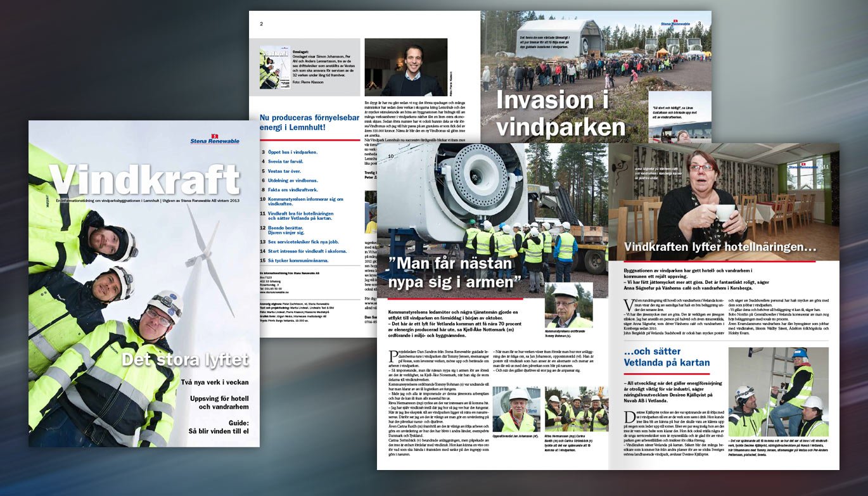The width and height of the screenshot is (868, 496).
Task: Click the group photo captioned Carina Bardh and Carina Stråhnbäck
Action: (x=576, y=410)
